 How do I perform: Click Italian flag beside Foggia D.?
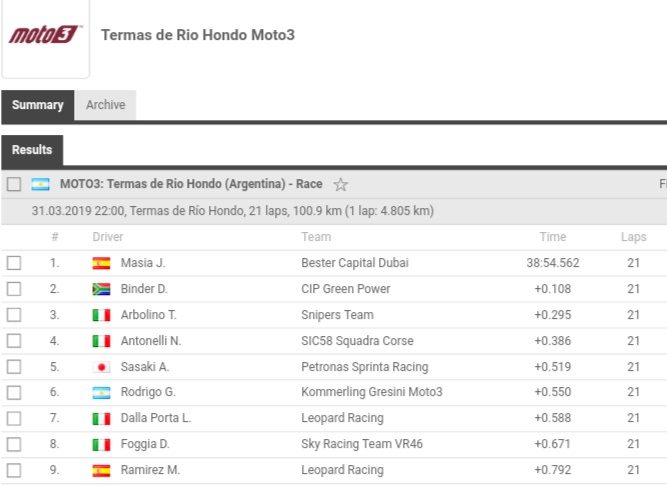coord(101,445)
